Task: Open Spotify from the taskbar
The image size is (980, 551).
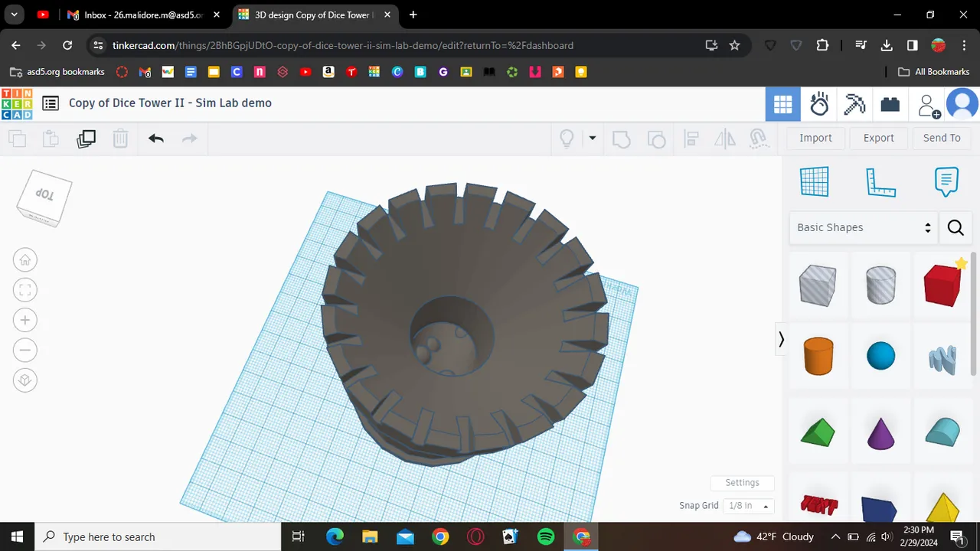Action: coord(546,536)
